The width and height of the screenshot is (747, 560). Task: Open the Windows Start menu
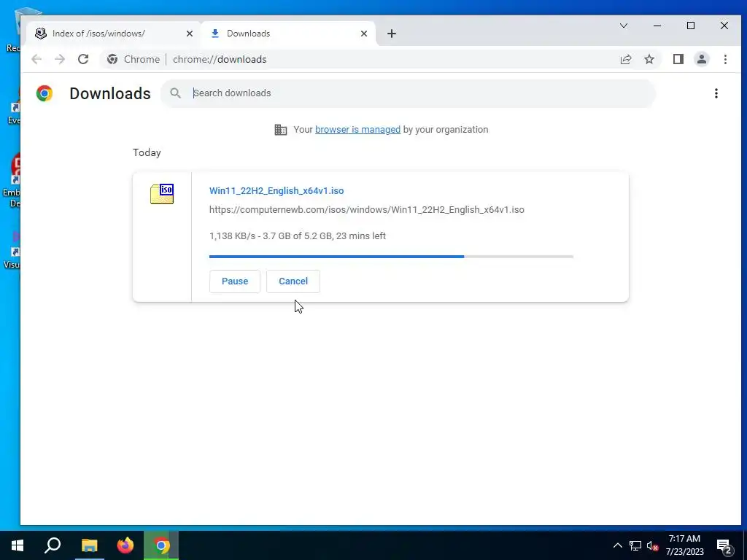coord(18,545)
